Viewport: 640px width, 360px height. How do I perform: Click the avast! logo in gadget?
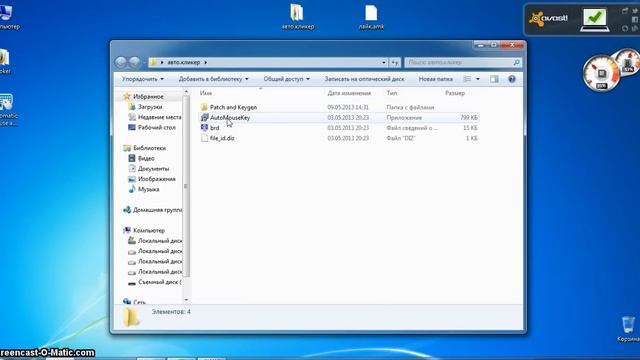pos(548,19)
